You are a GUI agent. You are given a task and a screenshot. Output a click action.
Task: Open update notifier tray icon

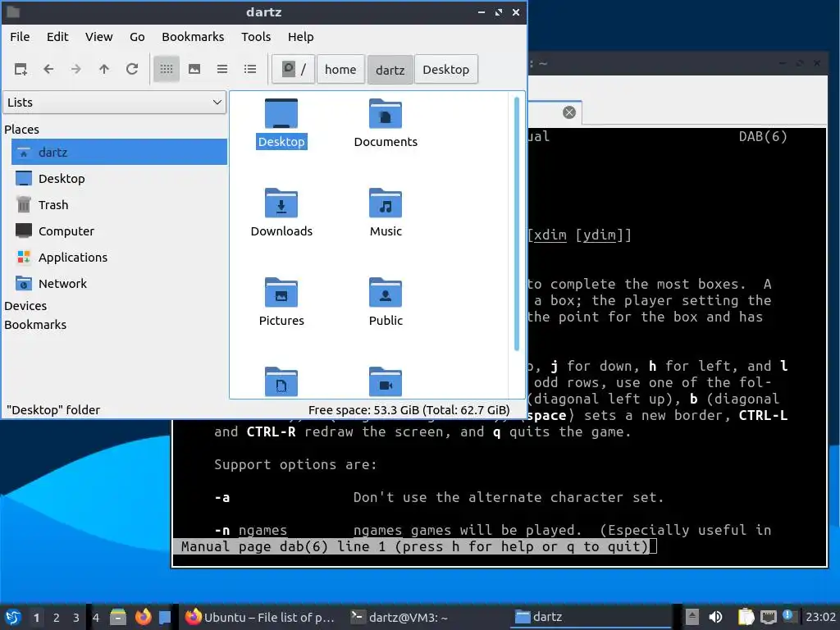click(788, 616)
